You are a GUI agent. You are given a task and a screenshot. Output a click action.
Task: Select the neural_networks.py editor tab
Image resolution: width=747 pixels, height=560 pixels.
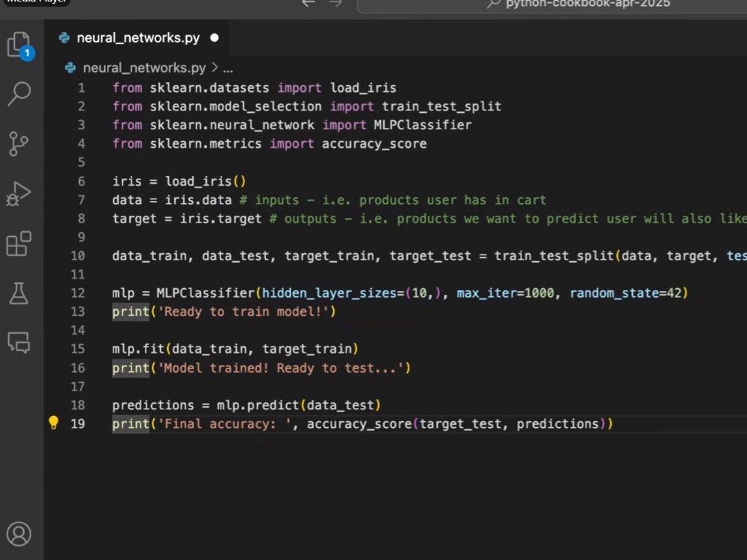coord(137,37)
